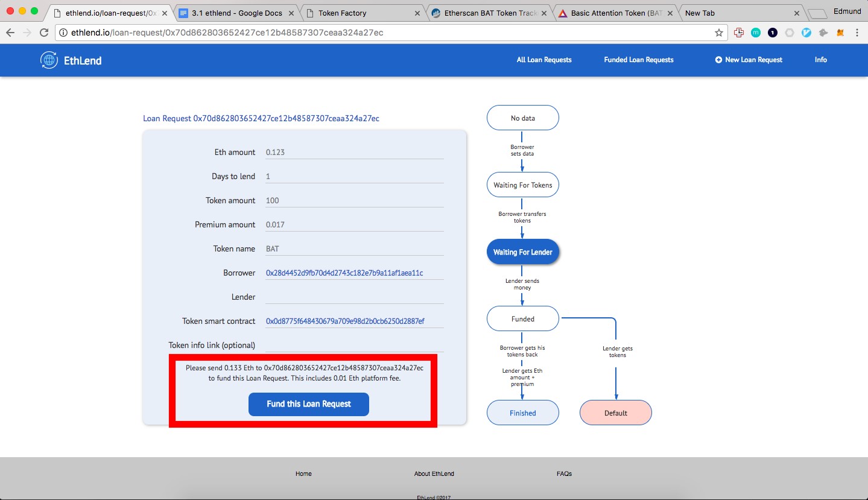Open the MetaMask fox extension

[x=840, y=33]
